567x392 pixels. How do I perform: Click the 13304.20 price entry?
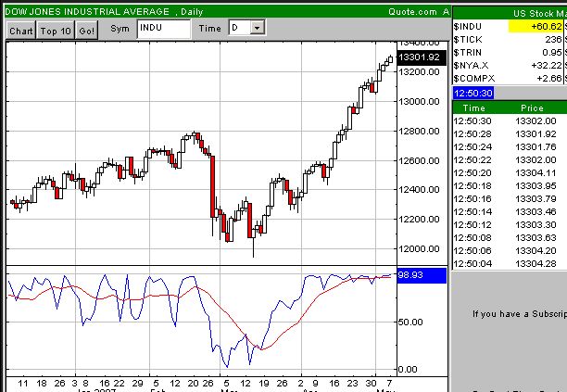pyautogui.click(x=535, y=251)
